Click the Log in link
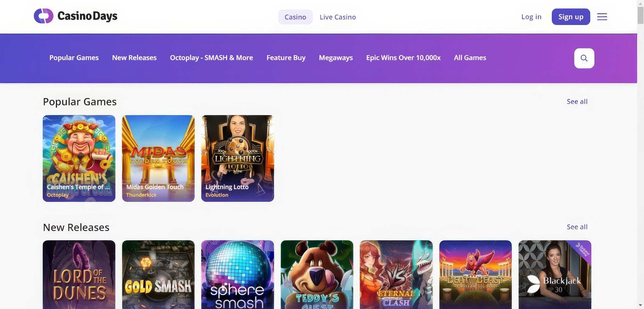 click(x=531, y=17)
